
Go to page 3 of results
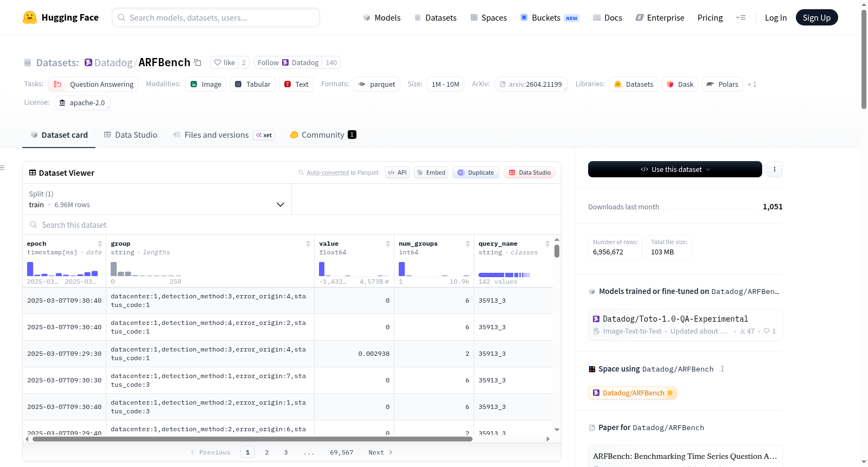(286, 452)
